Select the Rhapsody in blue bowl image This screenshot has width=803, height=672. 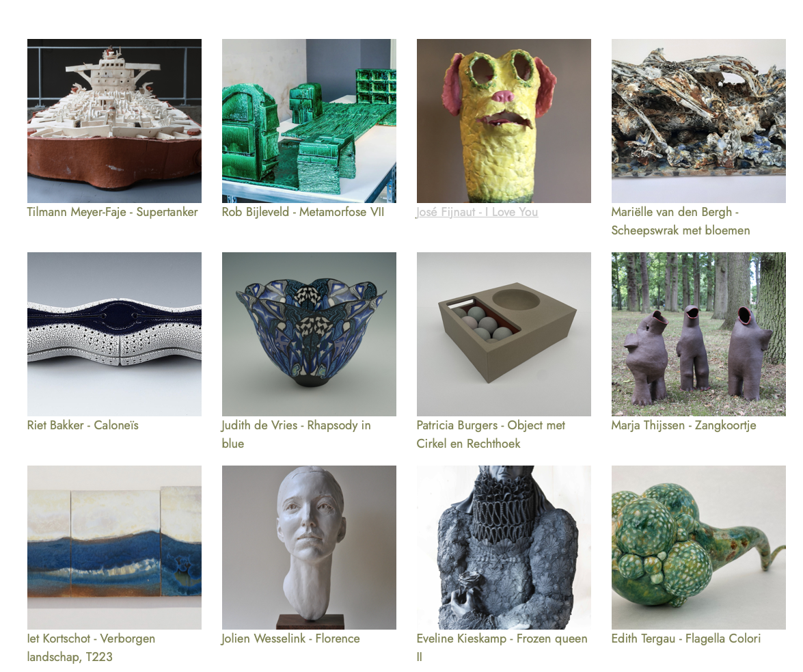tap(309, 334)
